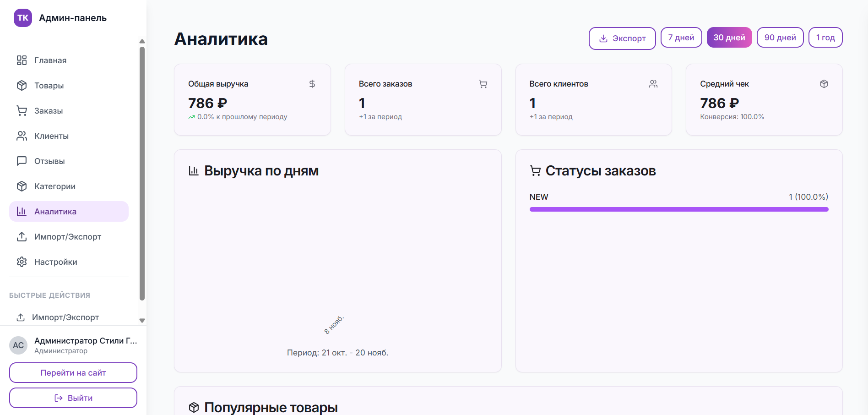Go to Заказы in the sidebar
This screenshot has width=868, height=415.
(48, 111)
